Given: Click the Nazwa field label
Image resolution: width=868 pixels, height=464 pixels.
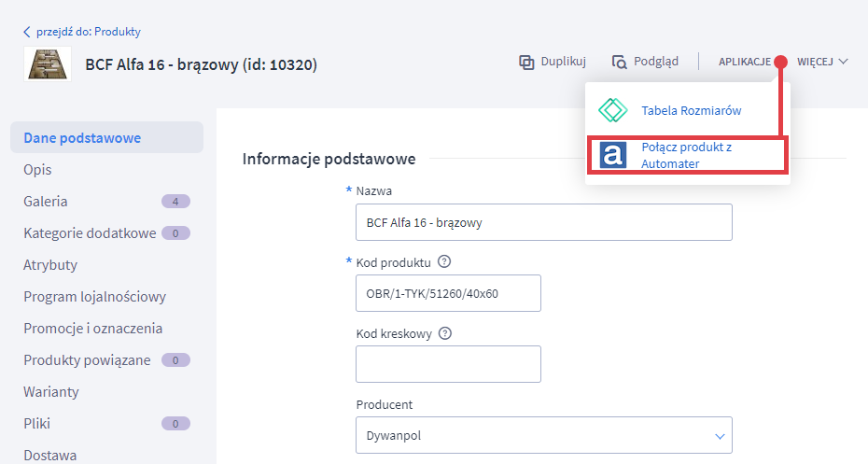Looking at the screenshot, I should point(374,191).
